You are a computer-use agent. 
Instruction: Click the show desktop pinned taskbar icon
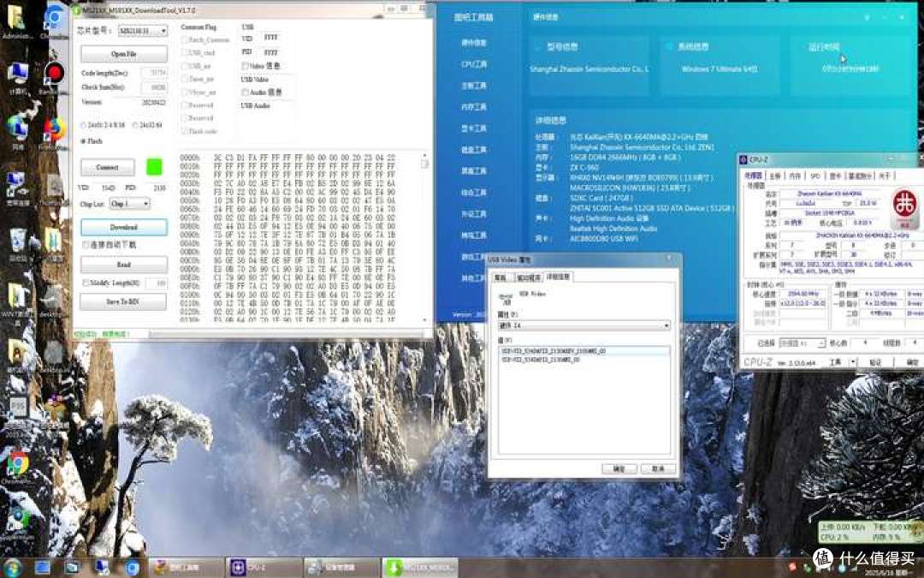click(43, 568)
